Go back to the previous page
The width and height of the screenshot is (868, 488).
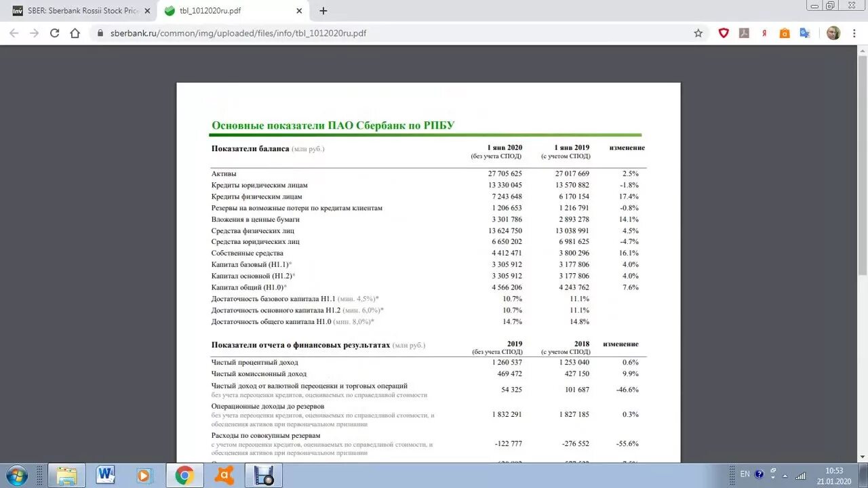(x=14, y=33)
